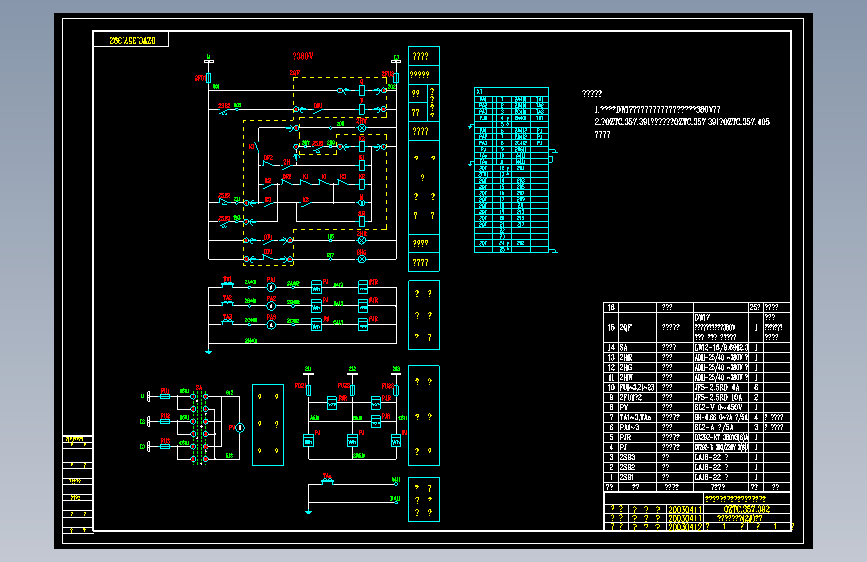Screen dimensions: 867x562
Task: Click the FU22 fuse symbol
Action: [x=352, y=391]
